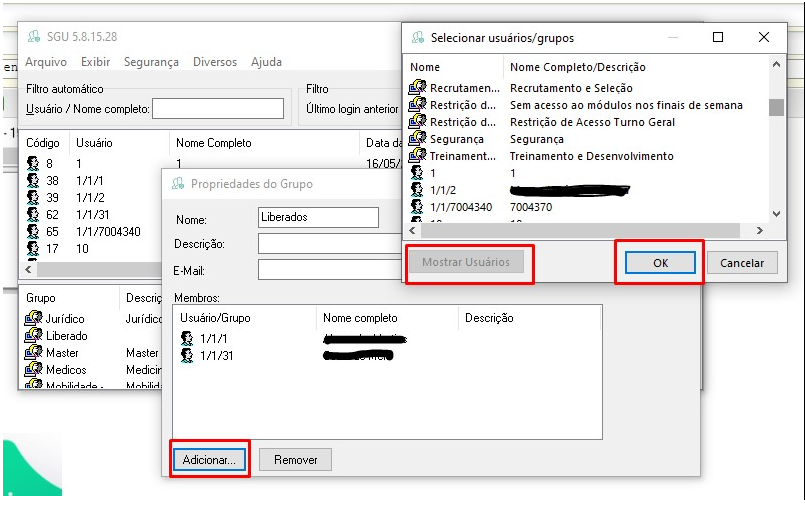Click the Jurídico group icon
The image size is (805, 506).
coord(33,319)
